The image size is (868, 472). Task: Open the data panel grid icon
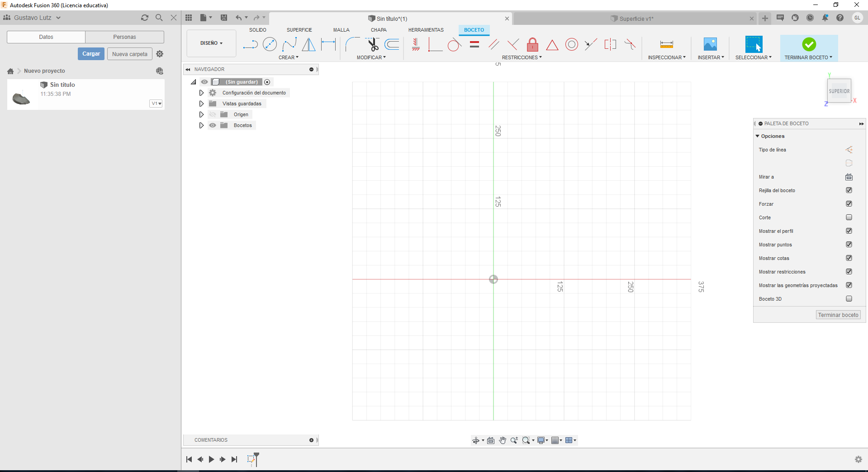189,18
